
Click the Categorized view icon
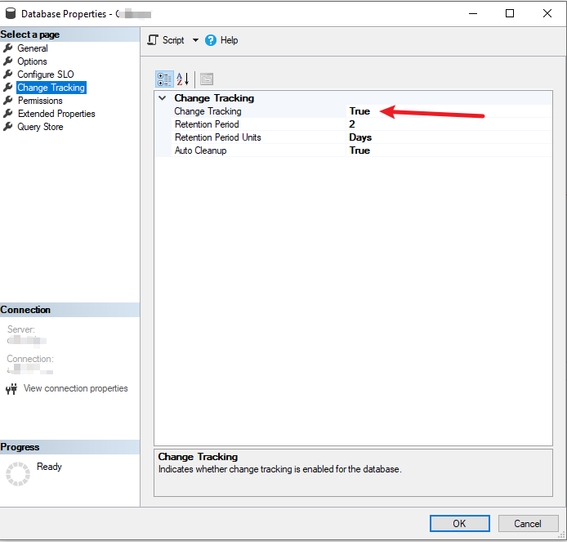164,79
